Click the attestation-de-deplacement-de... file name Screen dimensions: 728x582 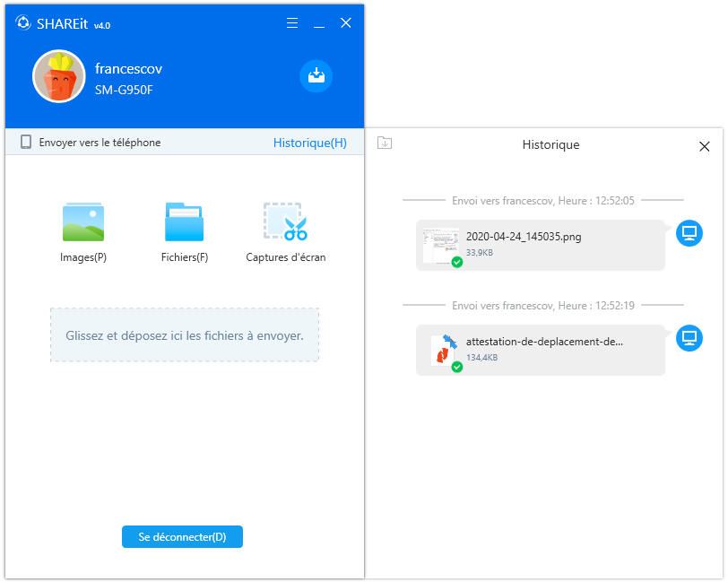[544, 342]
